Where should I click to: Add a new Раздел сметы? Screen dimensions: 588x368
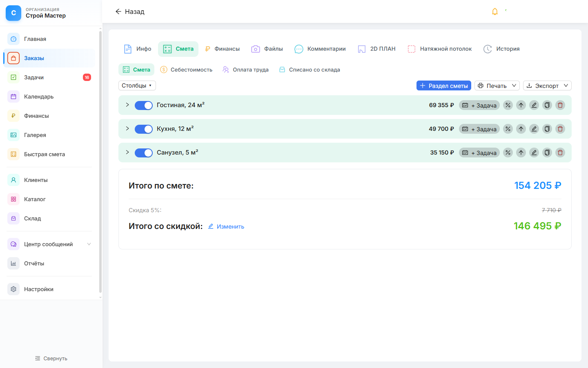(444, 85)
